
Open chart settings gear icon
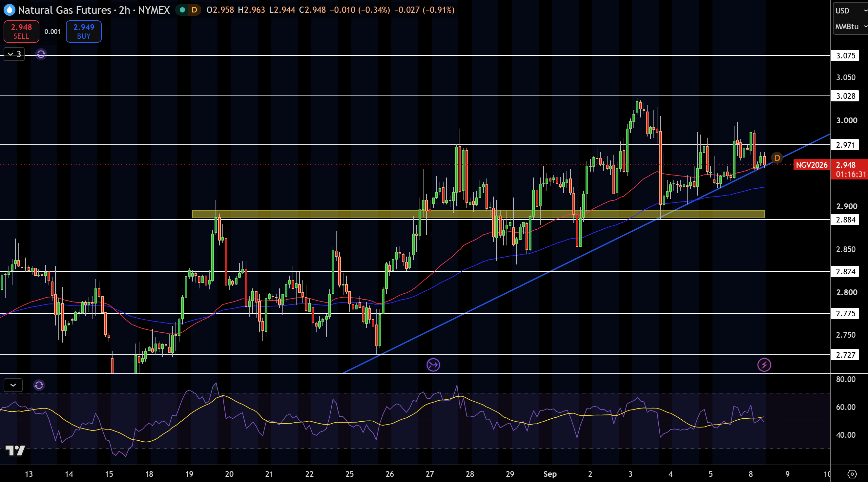(852, 474)
